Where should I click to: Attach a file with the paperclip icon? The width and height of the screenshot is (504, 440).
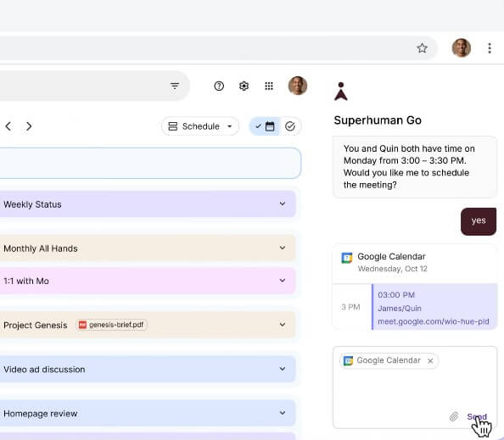point(454,417)
